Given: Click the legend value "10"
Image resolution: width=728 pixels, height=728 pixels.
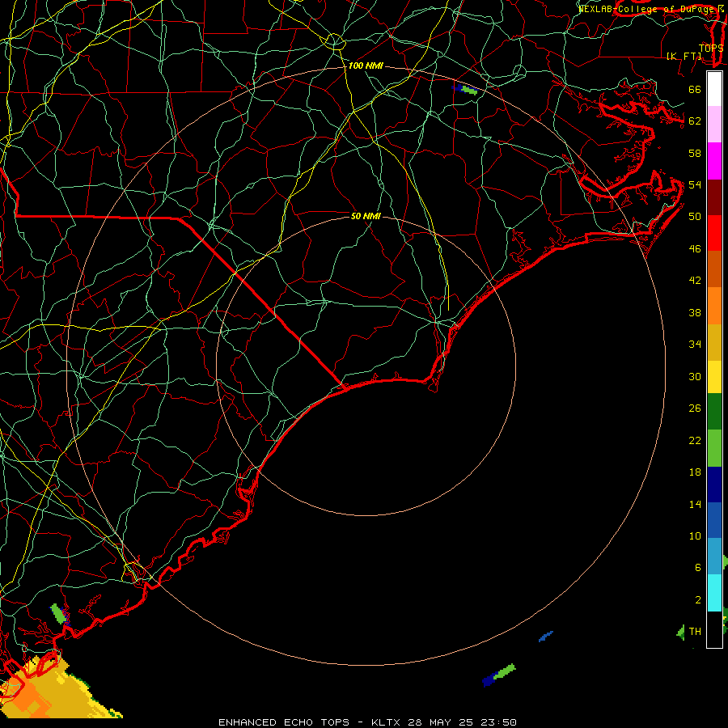Looking at the screenshot, I should (x=695, y=536).
